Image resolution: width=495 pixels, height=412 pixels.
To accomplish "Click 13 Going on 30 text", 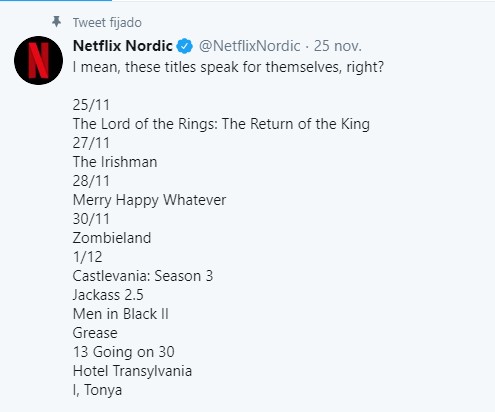I will click(x=124, y=352).
